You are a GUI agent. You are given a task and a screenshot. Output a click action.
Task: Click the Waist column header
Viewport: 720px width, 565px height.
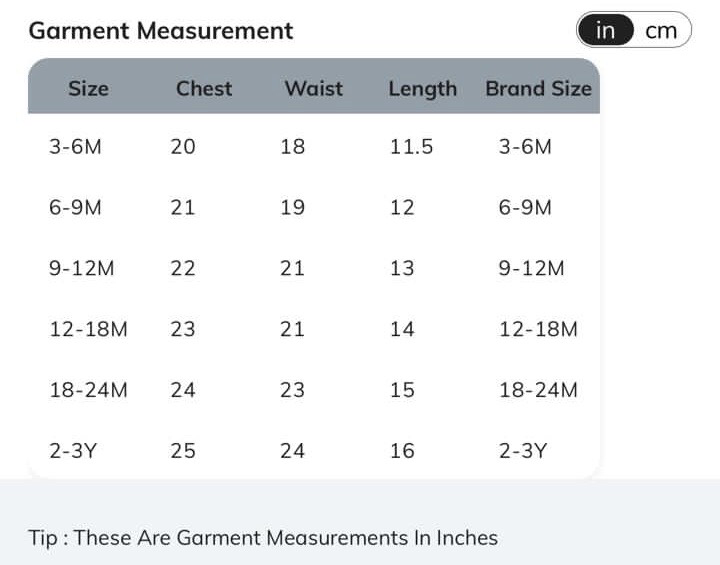click(x=313, y=88)
